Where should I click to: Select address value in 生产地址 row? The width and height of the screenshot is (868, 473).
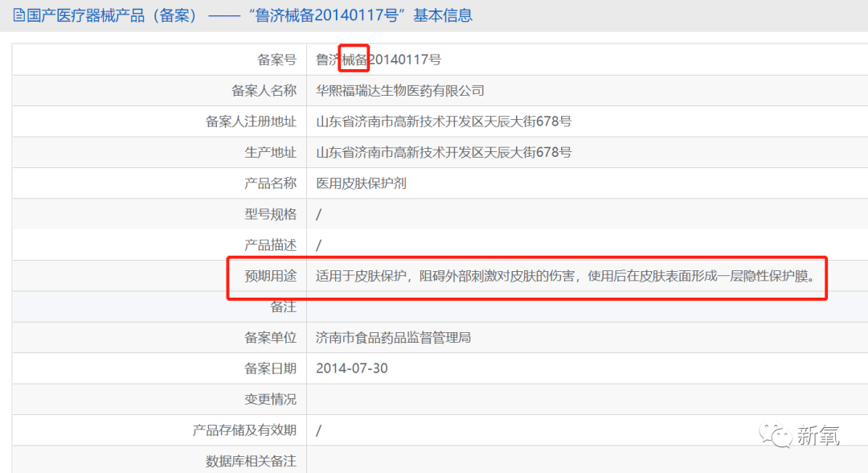[444, 152]
